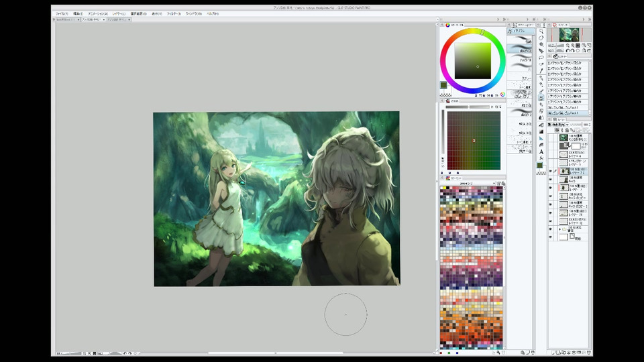This screenshot has height=362, width=644.
Task: Select the Lasso selection tool
Action: [541, 58]
